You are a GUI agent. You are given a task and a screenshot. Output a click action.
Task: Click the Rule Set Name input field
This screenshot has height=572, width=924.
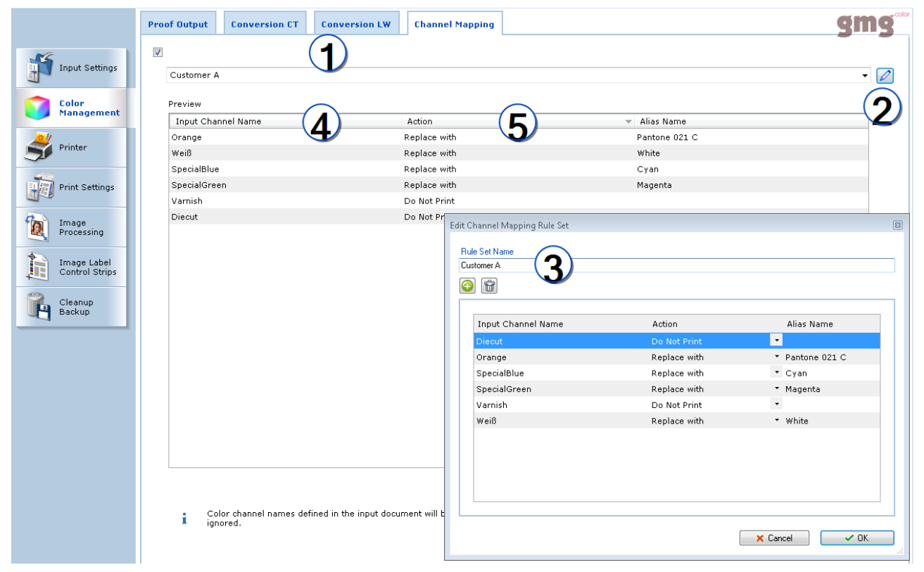[676, 265]
